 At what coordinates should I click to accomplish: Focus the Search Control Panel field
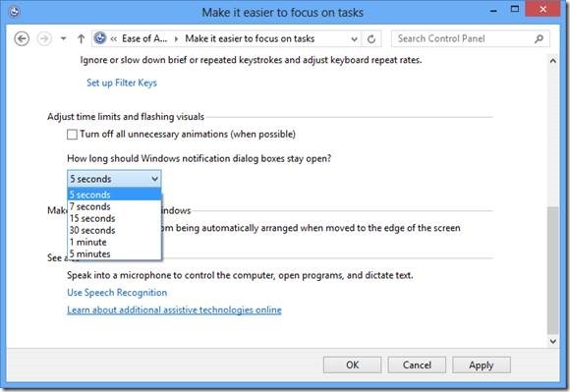[464, 38]
